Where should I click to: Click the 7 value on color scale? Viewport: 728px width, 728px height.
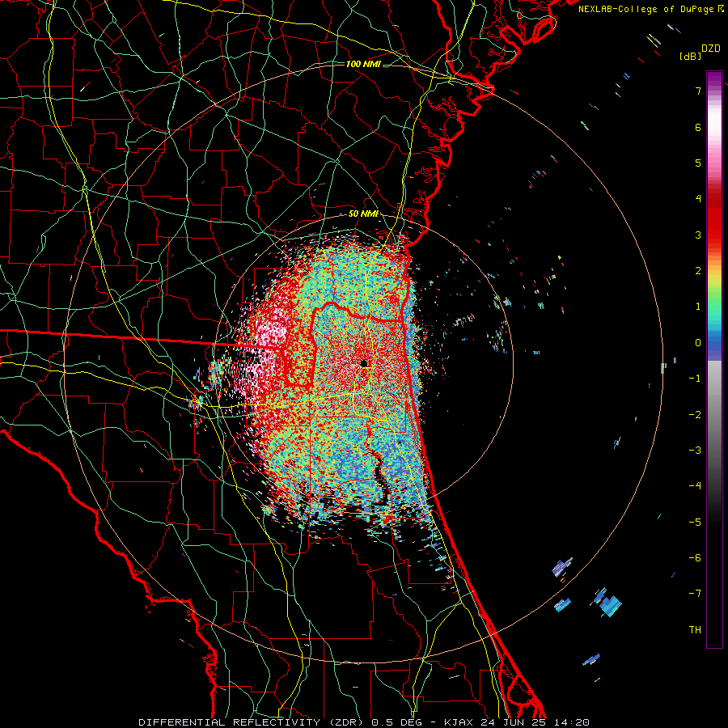(698, 91)
